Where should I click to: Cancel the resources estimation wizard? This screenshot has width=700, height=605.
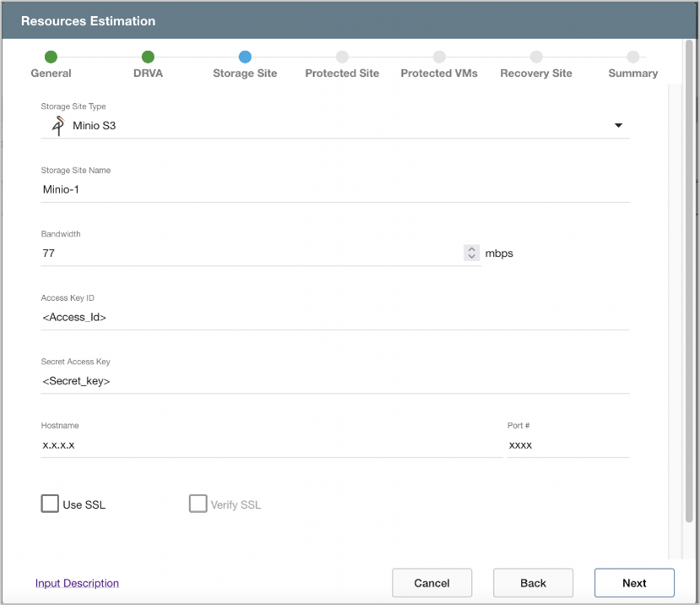coord(431,583)
